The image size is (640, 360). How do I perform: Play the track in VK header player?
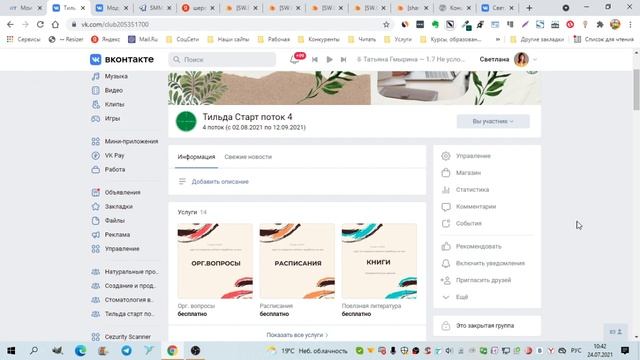(x=329, y=60)
